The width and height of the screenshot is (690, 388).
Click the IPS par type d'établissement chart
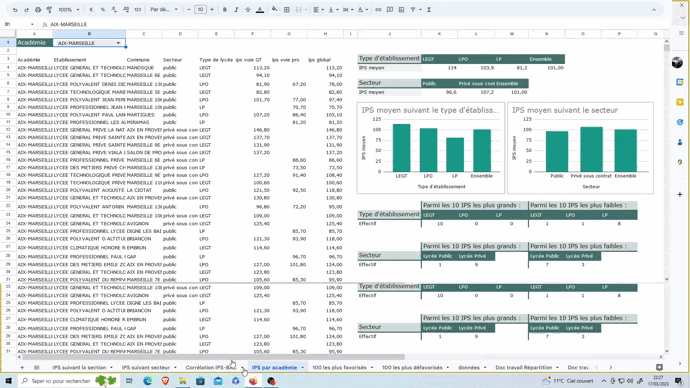[430, 148]
